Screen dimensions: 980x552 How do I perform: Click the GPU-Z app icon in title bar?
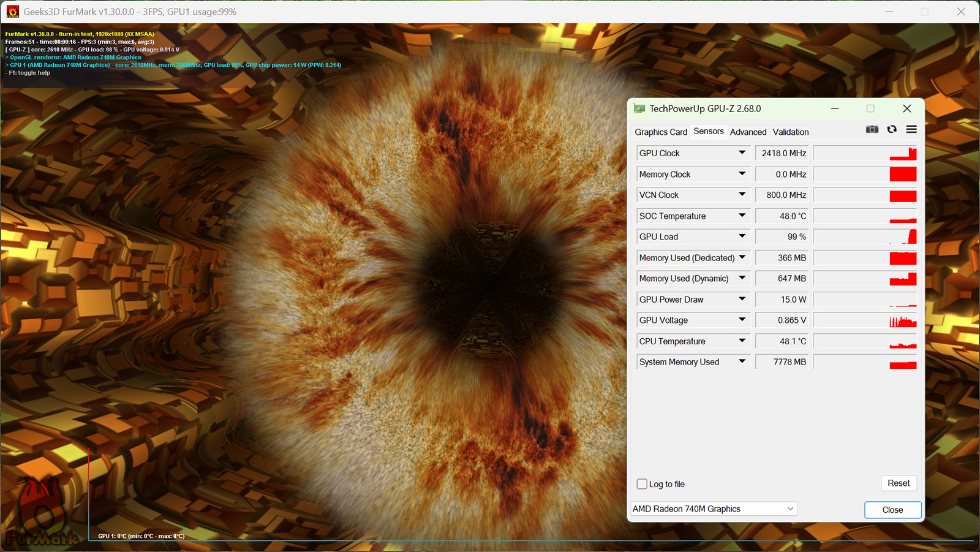(639, 109)
